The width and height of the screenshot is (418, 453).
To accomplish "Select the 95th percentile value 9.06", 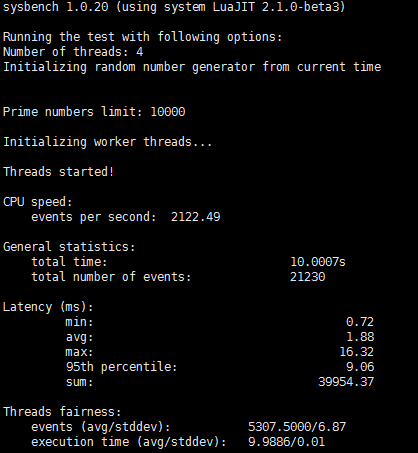I will click(360, 367).
